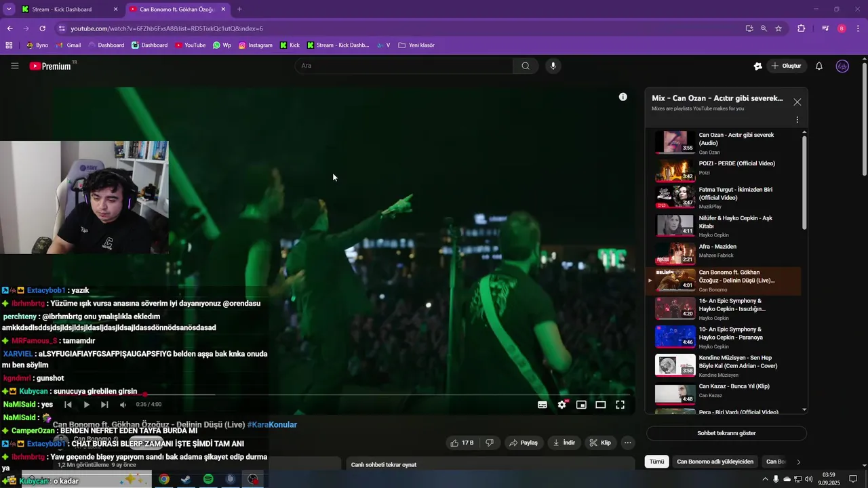Click the YouTube search magnifier button
Screen dimensions: 868x488
coord(526,66)
